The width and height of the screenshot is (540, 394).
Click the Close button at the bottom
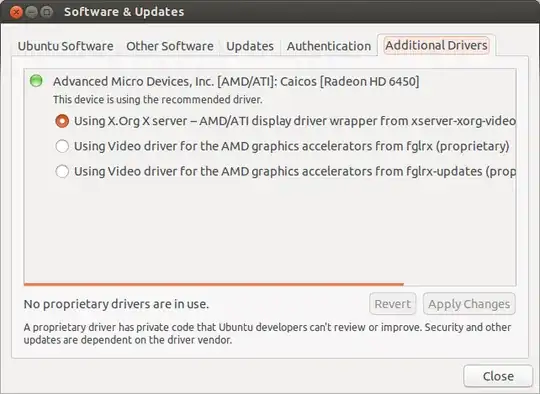(498, 376)
